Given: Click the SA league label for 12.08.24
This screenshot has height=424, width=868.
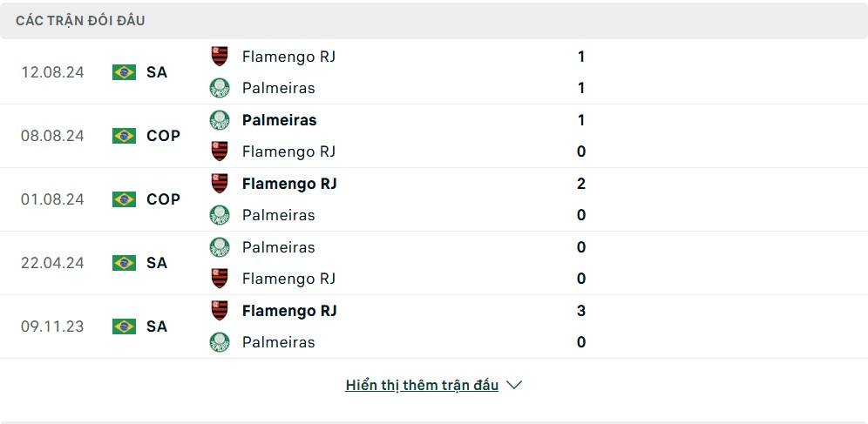Looking at the screenshot, I should pos(157,72).
